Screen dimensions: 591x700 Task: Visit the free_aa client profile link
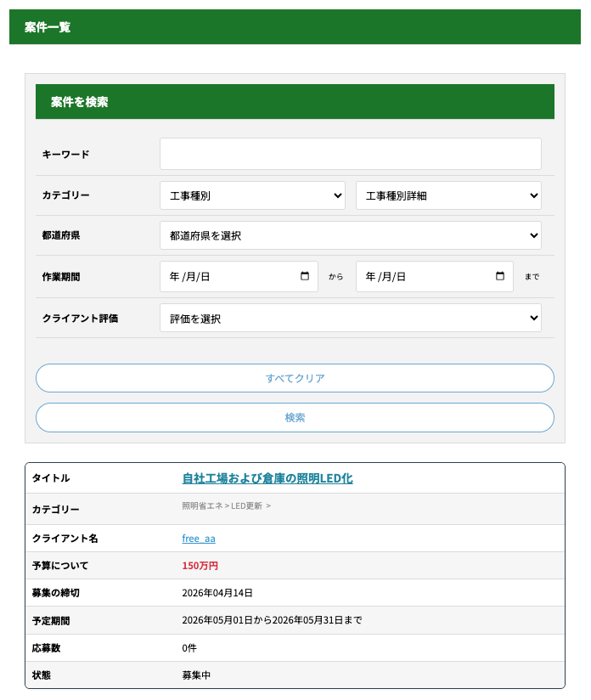pos(199,538)
